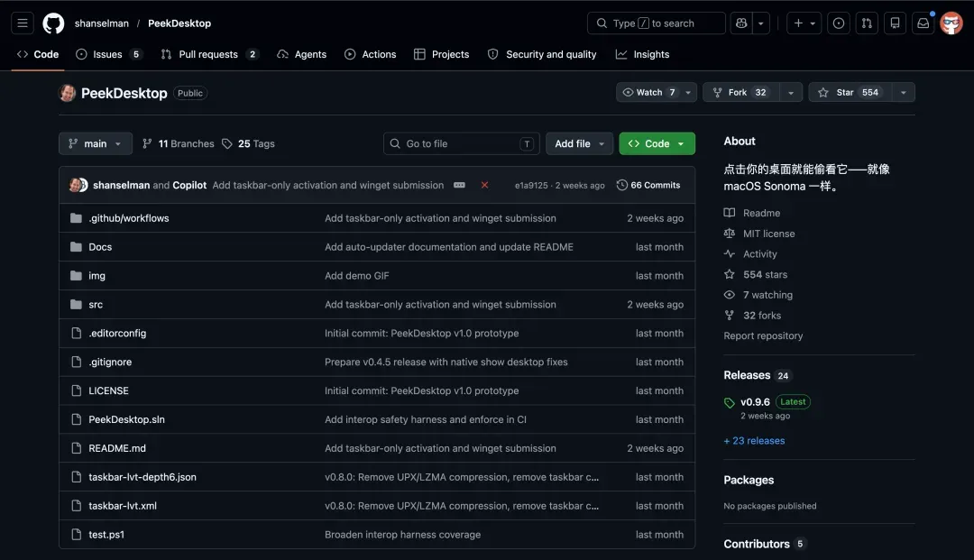Image resolution: width=974 pixels, height=560 pixels.
Task: View the 32 forks link
Action: click(752, 316)
